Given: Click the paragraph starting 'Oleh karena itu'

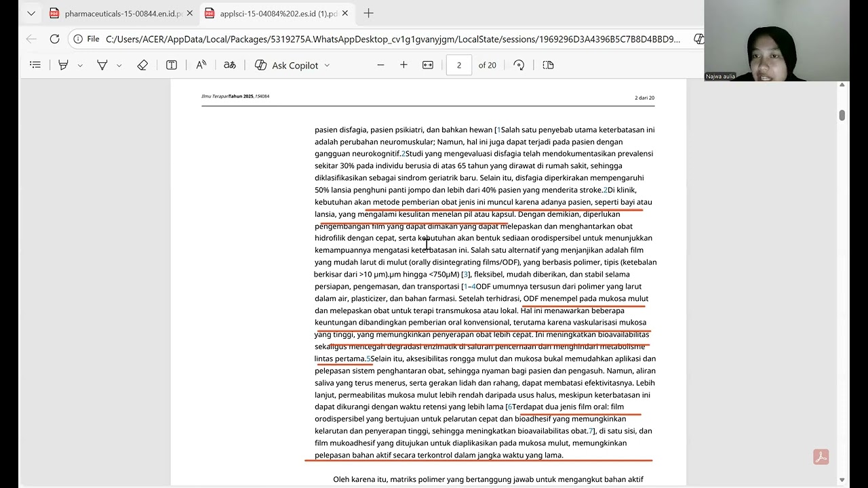Looking at the screenshot, I should pyautogui.click(x=488, y=480).
